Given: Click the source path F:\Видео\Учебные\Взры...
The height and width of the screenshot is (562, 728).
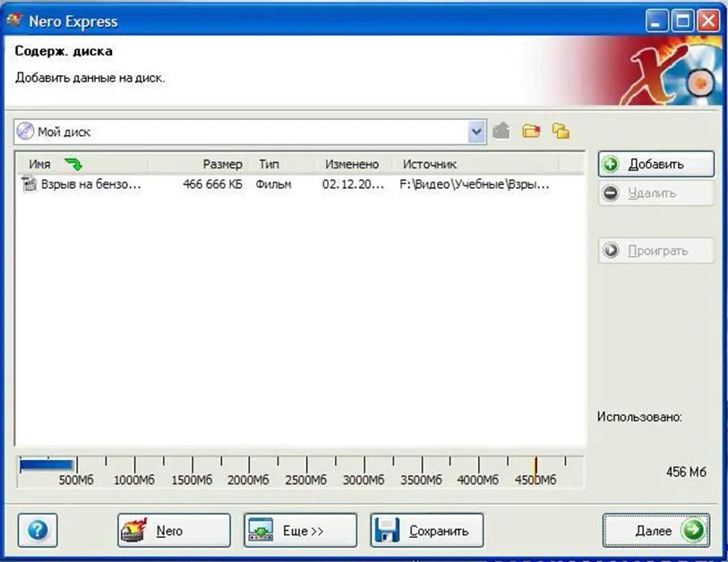Looking at the screenshot, I should click(x=474, y=184).
